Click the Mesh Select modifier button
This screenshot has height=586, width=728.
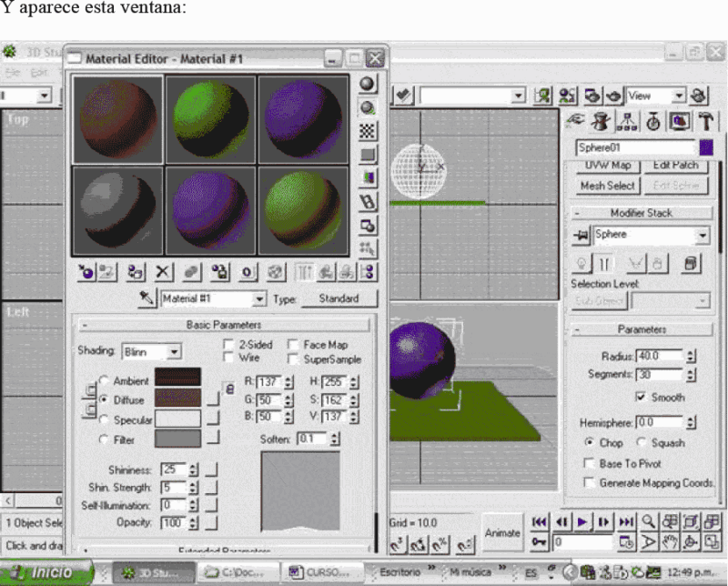pyautogui.click(x=608, y=186)
